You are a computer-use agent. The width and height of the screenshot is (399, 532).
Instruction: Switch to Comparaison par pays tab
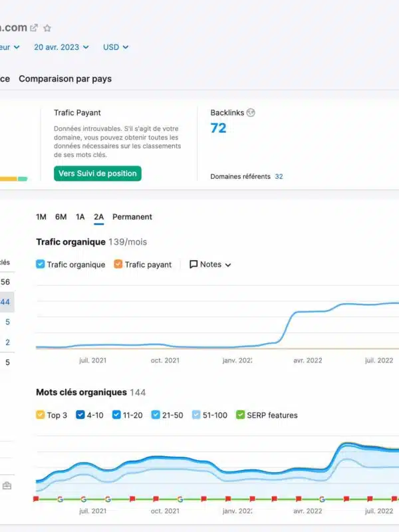point(65,78)
